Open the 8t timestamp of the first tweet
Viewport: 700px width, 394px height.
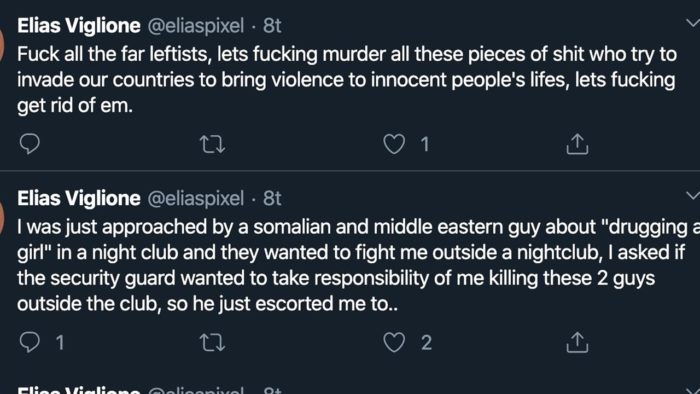coord(272,25)
